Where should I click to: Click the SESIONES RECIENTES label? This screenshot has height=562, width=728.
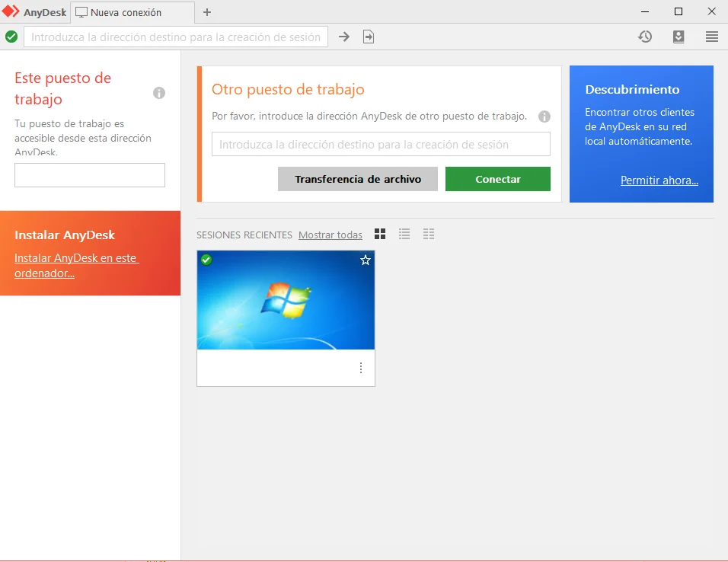tap(244, 235)
